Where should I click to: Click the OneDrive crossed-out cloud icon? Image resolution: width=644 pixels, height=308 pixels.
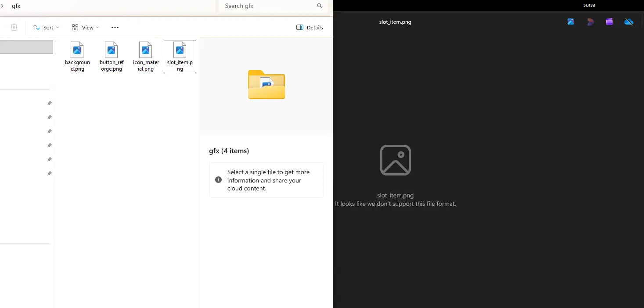point(629,22)
